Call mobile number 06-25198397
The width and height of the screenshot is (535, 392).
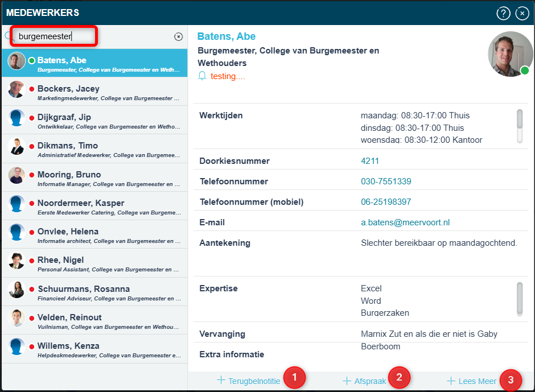click(386, 202)
